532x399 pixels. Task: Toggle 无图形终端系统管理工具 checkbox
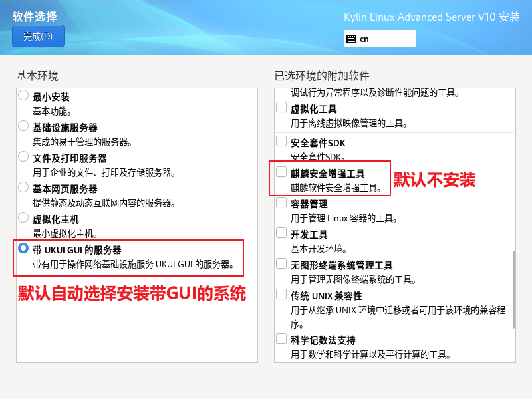pyautogui.click(x=281, y=264)
